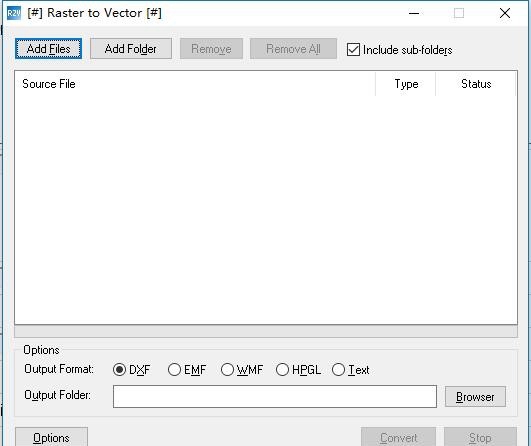Click into the Output Folder text field

(275, 396)
